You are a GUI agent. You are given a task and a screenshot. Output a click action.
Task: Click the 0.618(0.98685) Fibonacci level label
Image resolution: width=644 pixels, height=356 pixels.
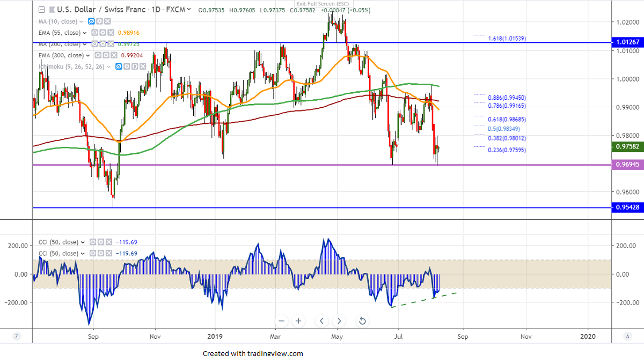[507, 119]
